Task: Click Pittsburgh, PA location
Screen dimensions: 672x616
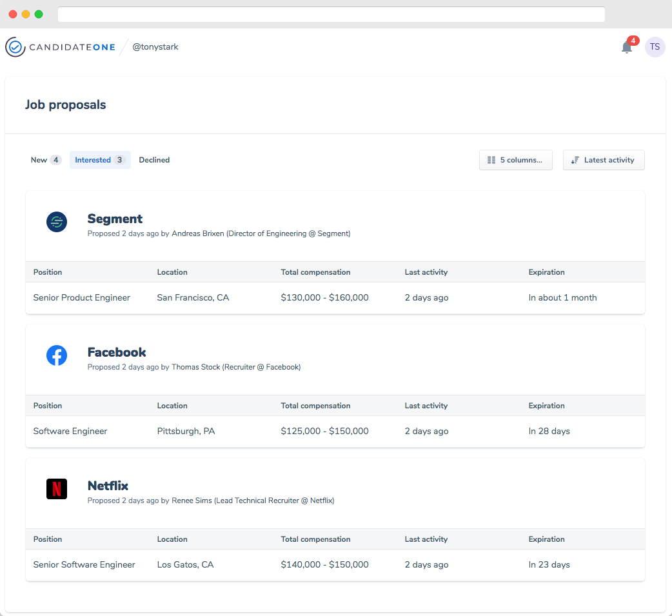Action: (x=186, y=432)
